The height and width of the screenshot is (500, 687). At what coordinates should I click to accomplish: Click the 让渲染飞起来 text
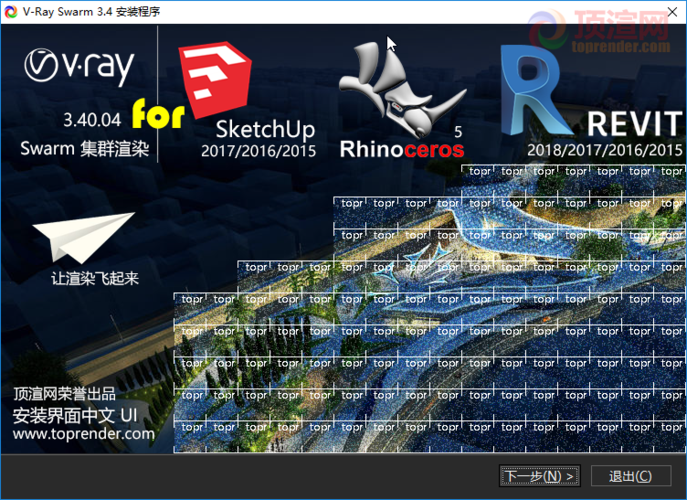[x=95, y=278]
